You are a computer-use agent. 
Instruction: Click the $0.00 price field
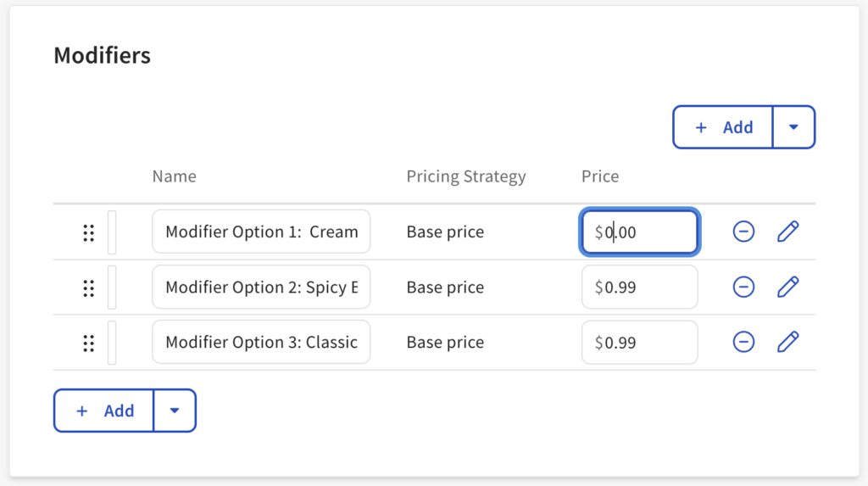(640, 232)
